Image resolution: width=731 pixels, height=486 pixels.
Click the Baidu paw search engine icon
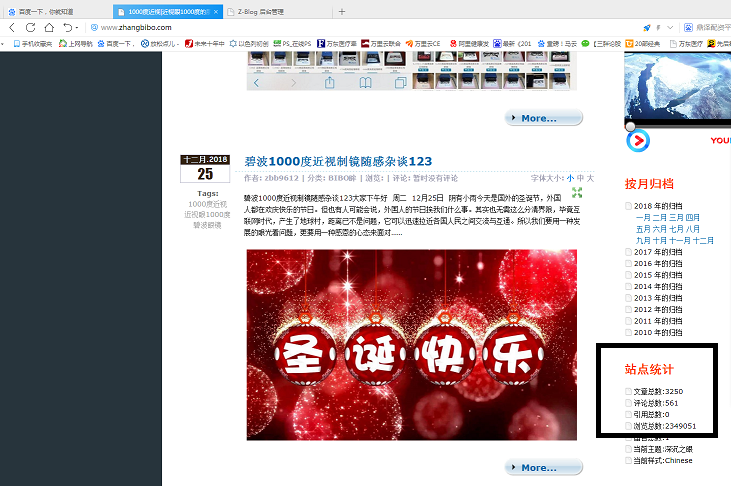point(688,28)
